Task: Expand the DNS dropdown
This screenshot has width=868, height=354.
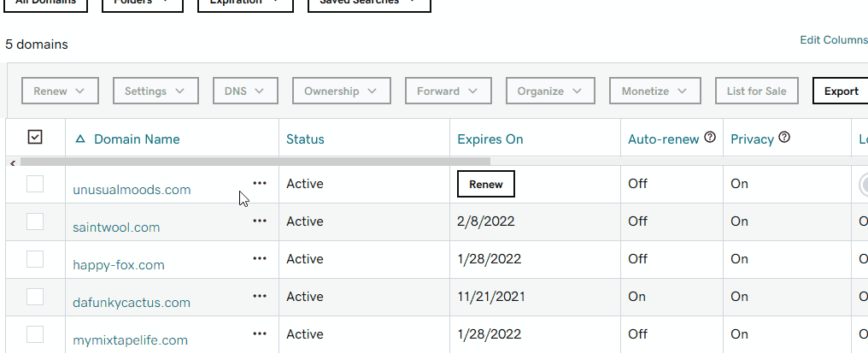Action: pyautogui.click(x=245, y=91)
